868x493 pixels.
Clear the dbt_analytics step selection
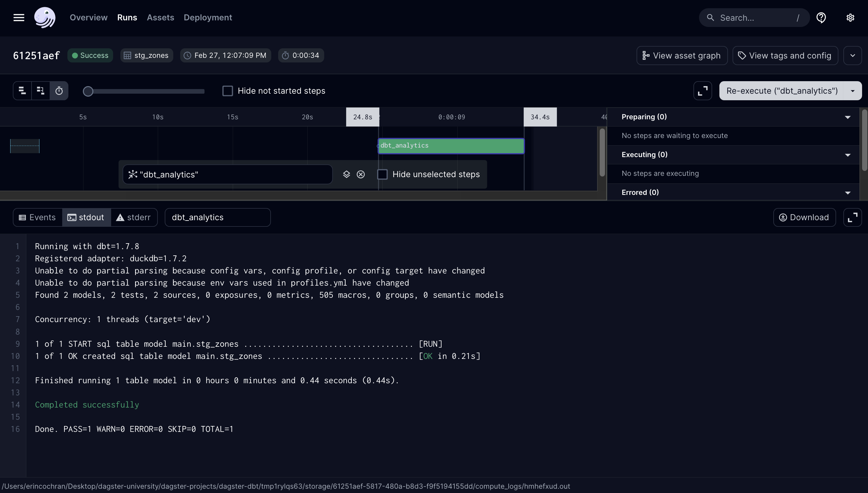361,175
